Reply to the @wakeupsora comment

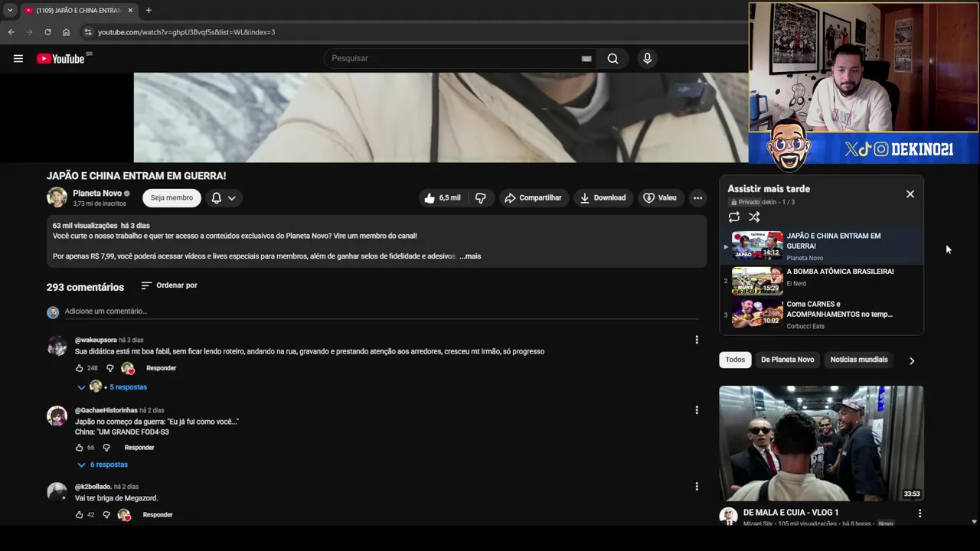coord(161,368)
